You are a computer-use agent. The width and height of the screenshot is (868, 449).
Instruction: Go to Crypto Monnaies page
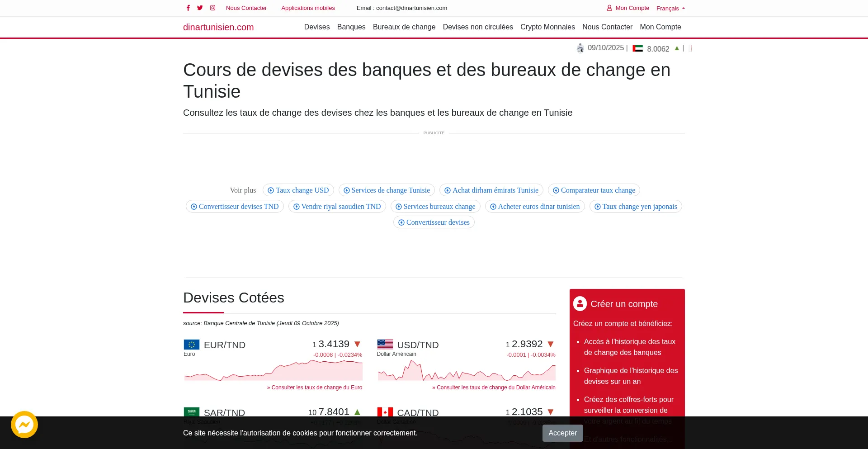547,27
